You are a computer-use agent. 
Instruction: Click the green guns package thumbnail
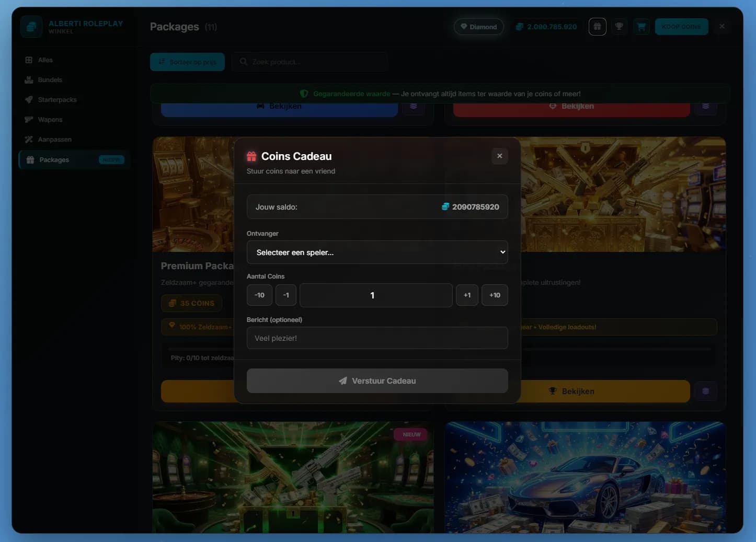point(293,477)
